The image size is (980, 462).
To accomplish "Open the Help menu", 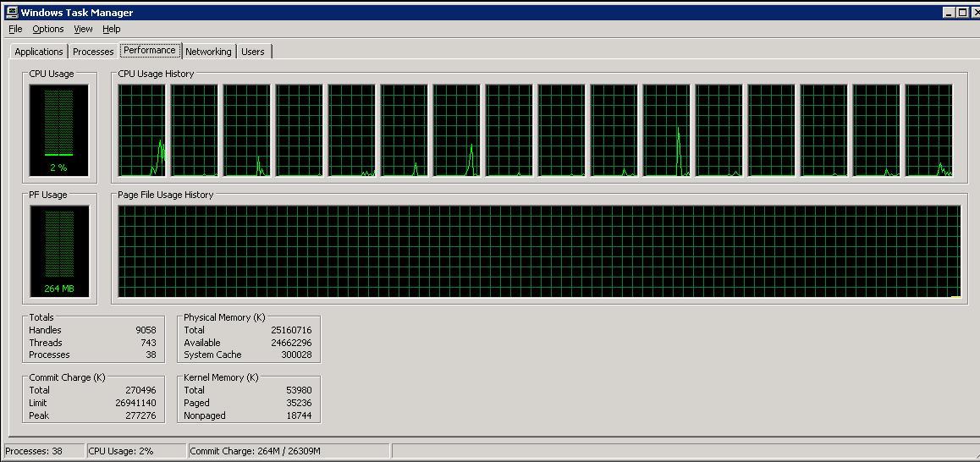I will point(112,29).
